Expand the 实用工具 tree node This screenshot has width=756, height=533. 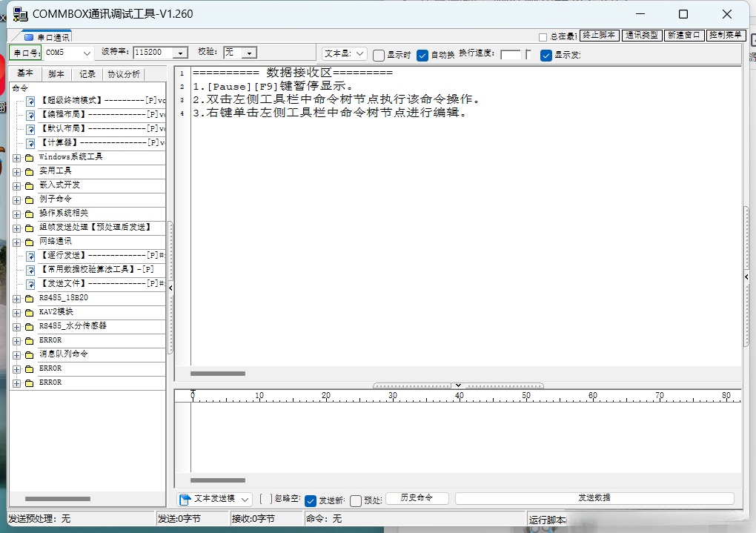(17, 172)
